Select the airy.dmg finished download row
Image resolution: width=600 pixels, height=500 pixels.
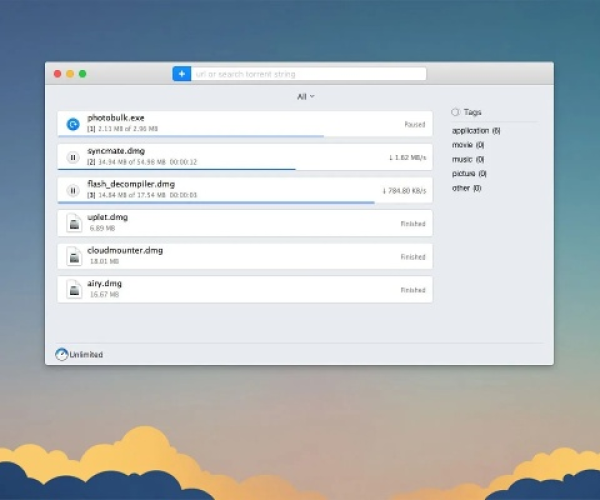(x=250, y=289)
